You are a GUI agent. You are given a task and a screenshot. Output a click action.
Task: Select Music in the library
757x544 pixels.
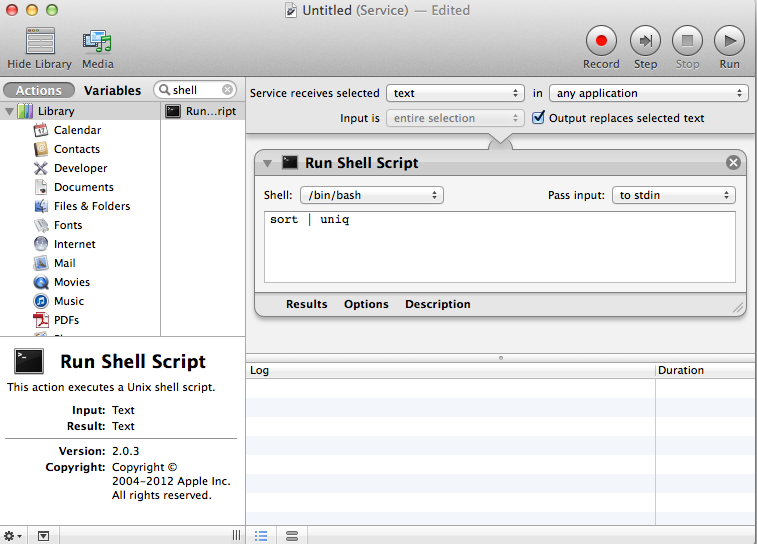tap(69, 301)
